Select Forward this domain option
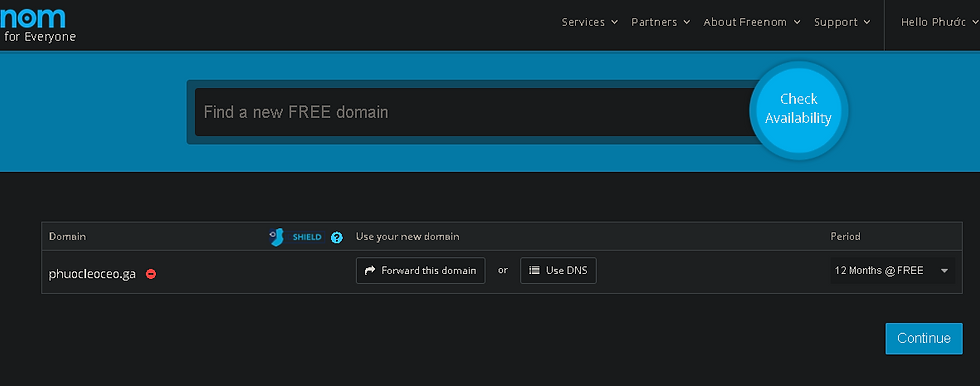Viewport: 980px width, 386px height. pos(421,270)
